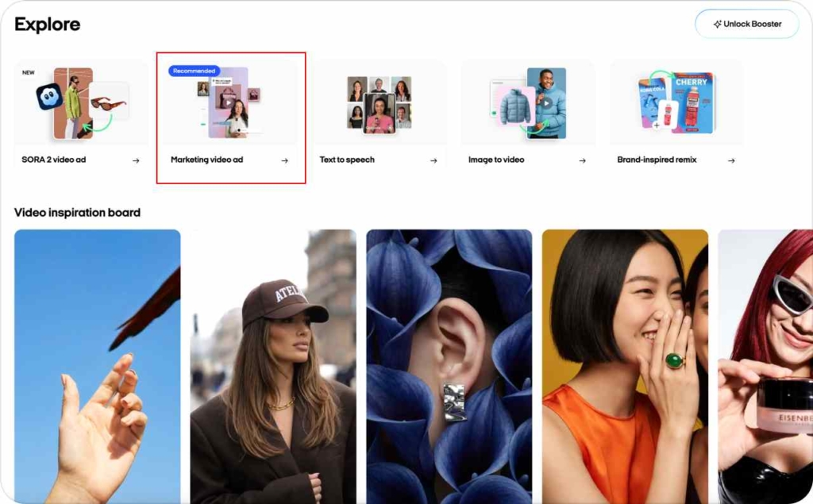Select the SORA 2 video ad label
Screen dimensions: 813x504
(x=53, y=160)
